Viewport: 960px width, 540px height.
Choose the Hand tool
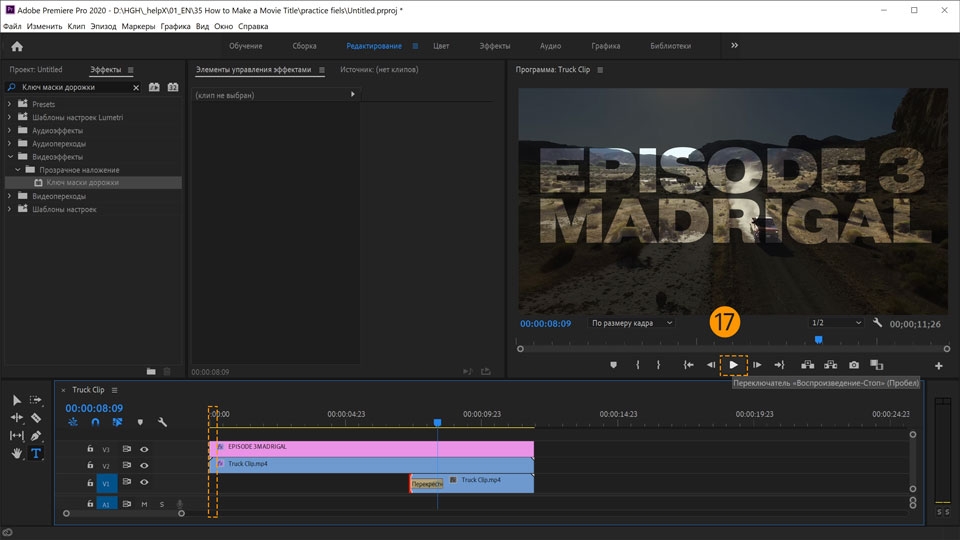tap(17, 453)
